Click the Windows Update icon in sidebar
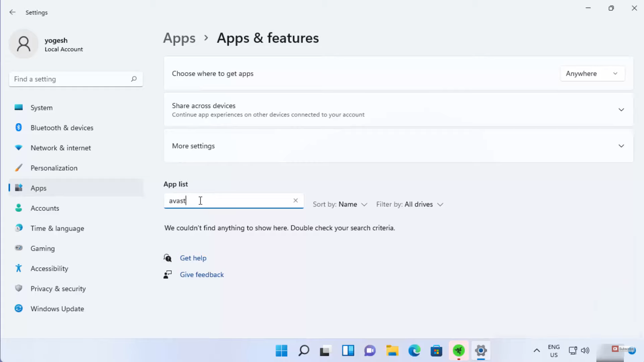 pyautogui.click(x=19, y=308)
